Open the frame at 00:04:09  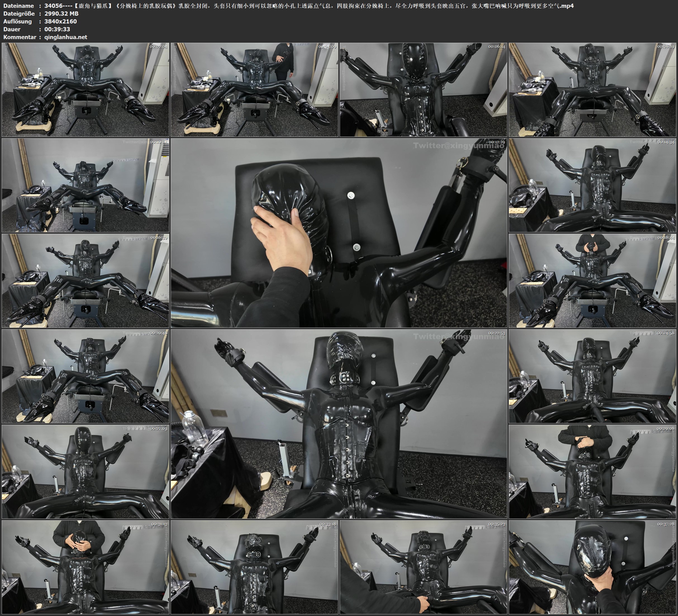(254, 89)
